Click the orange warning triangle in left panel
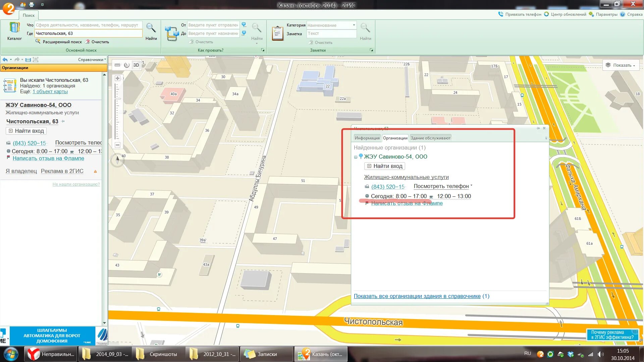Screen dimensions: 644x362 pos(96,171)
